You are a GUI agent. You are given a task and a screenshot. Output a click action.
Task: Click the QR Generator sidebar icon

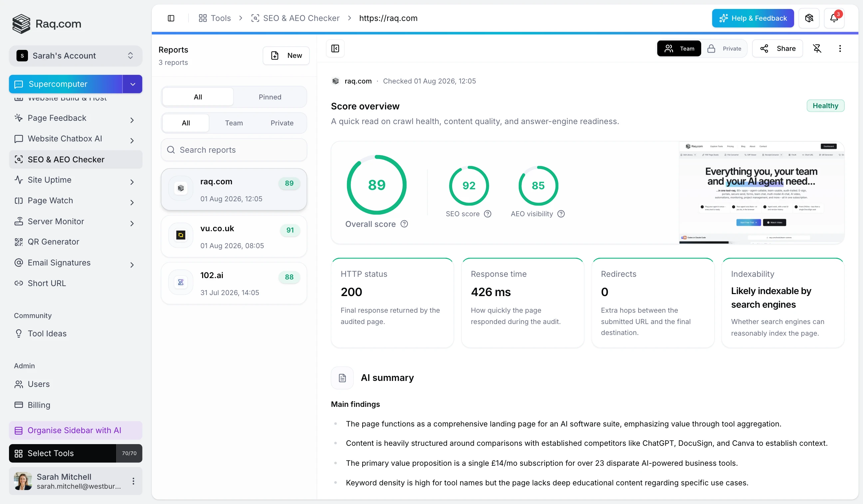pyautogui.click(x=19, y=242)
